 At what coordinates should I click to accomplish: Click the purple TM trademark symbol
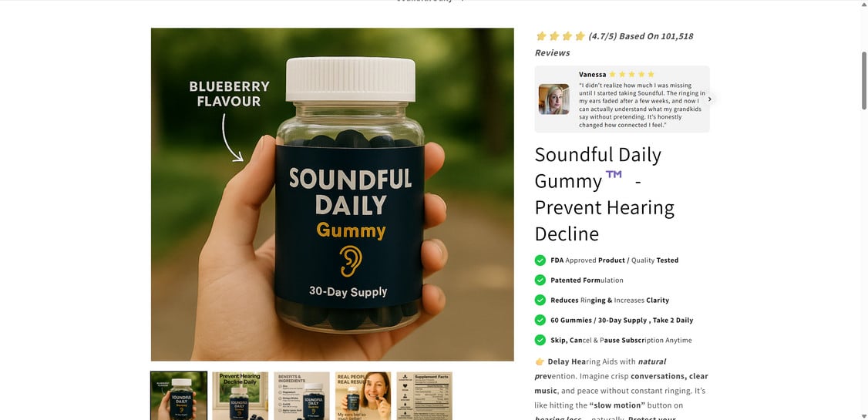tap(614, 174)
